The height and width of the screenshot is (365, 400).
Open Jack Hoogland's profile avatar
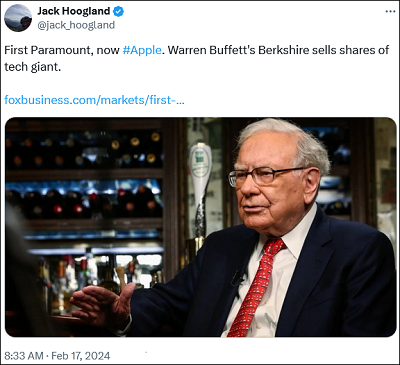point(18,18)
